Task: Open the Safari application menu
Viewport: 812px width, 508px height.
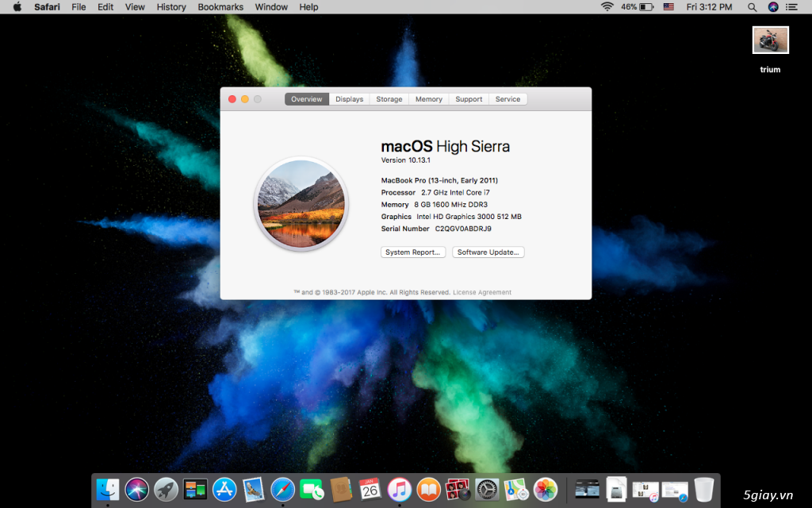Action: (47, 6)
